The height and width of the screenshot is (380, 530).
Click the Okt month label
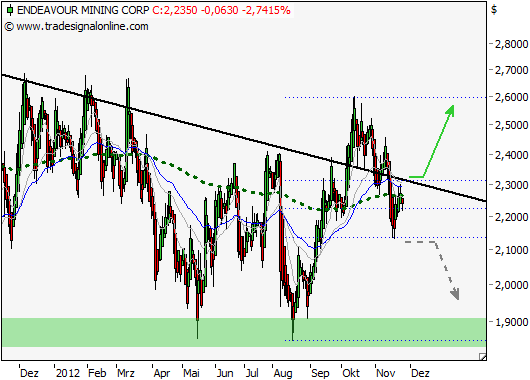tap(351, 373)
